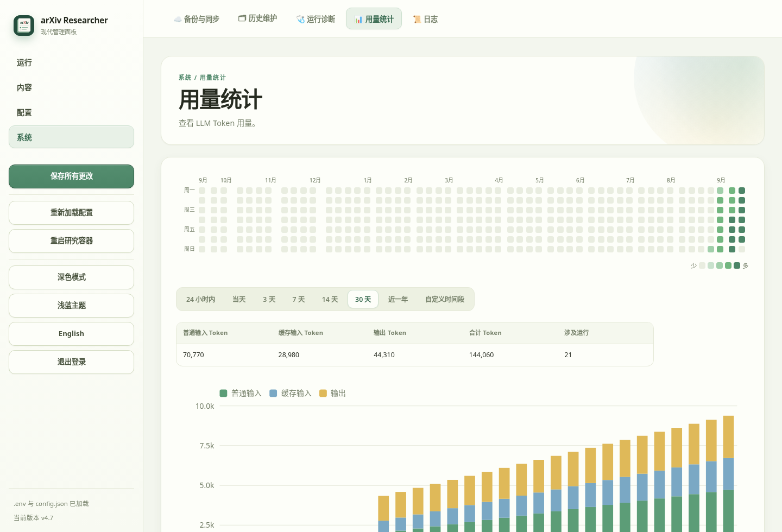Select the 当天 time range
The image size is (782, 532).
tap(239, 299)
